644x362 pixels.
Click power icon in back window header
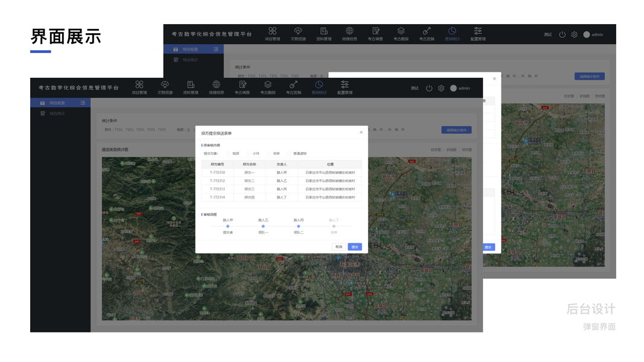[x=563, y=34]
